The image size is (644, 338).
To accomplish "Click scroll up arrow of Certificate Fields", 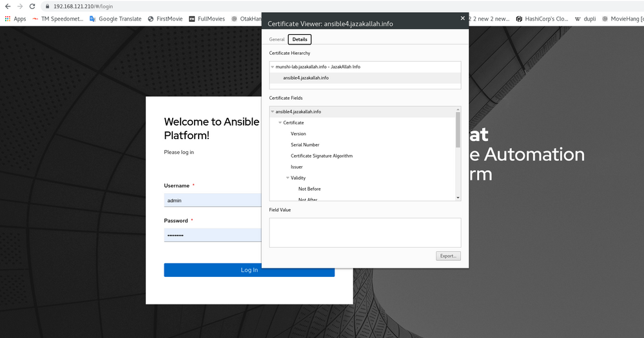I will pos(458,109).
